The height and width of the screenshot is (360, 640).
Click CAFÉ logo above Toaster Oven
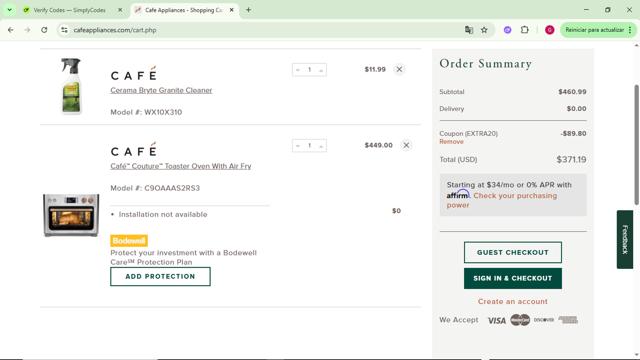pos(133,150)
